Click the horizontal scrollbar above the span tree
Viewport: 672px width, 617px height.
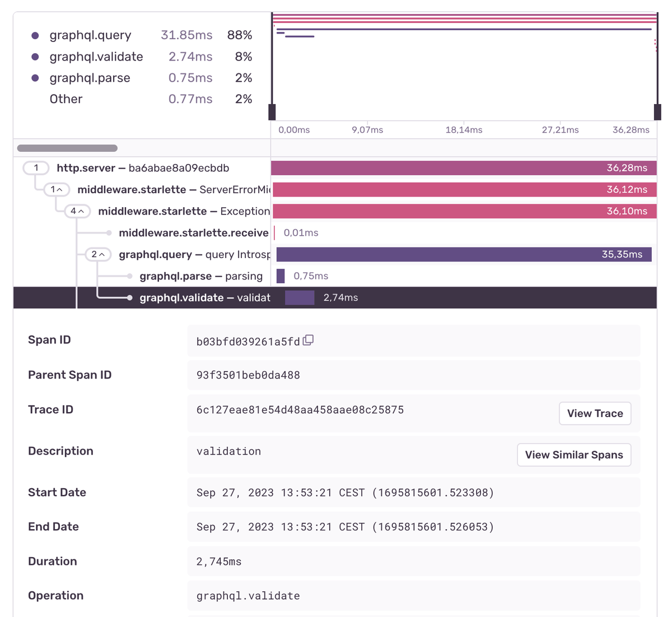pos(67,148)
